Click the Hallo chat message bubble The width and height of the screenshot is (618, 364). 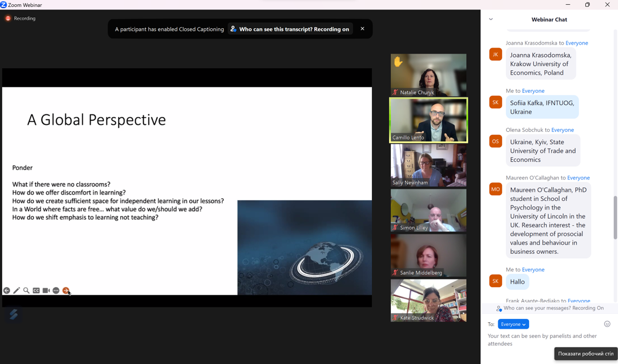(x=517, y=282)
